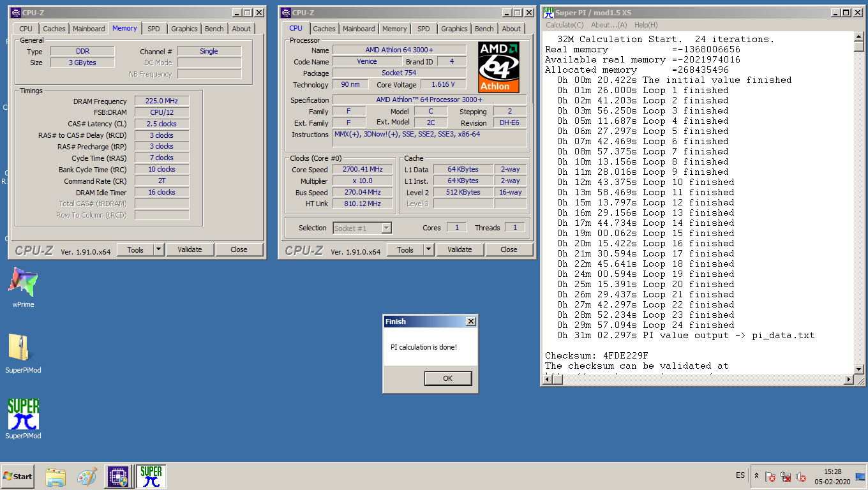Click Super PI vertical scrollbar down arrow
Image resolution: width=868 pixels, height=490 pixels.
(858, 369)
